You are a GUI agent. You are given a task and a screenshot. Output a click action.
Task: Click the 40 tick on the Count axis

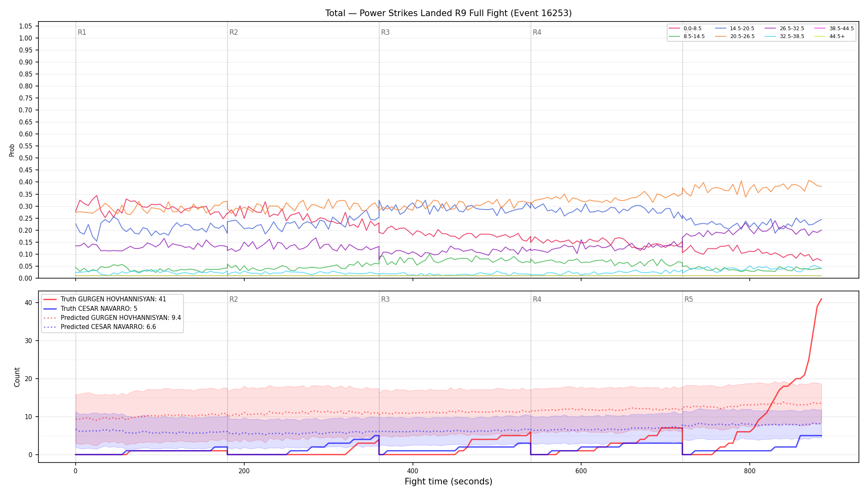28,303
